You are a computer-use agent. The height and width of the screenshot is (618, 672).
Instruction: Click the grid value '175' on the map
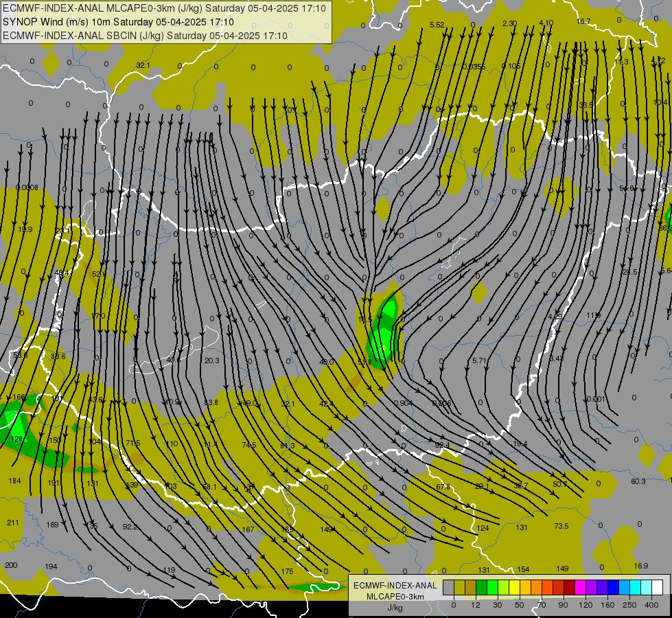pos(288,571)
